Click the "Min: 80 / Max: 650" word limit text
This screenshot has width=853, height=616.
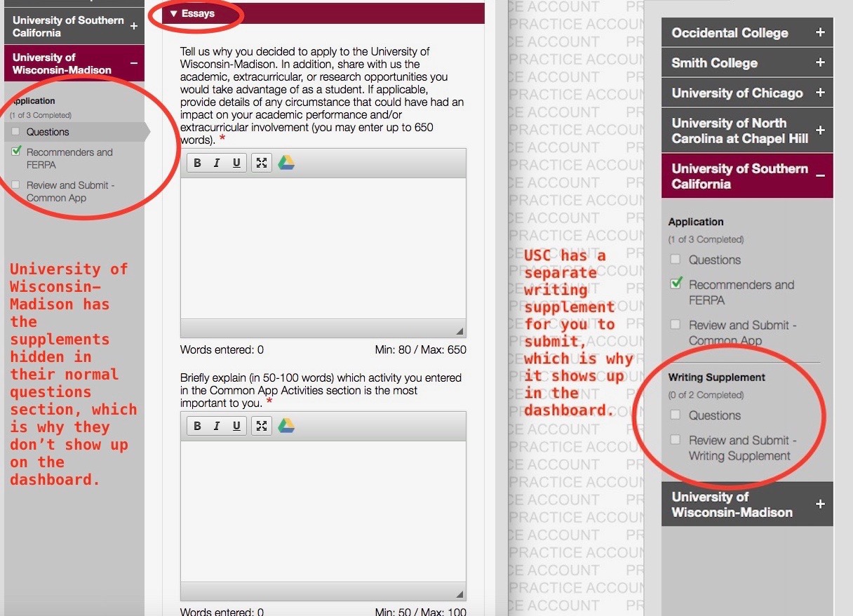(421, 349)
